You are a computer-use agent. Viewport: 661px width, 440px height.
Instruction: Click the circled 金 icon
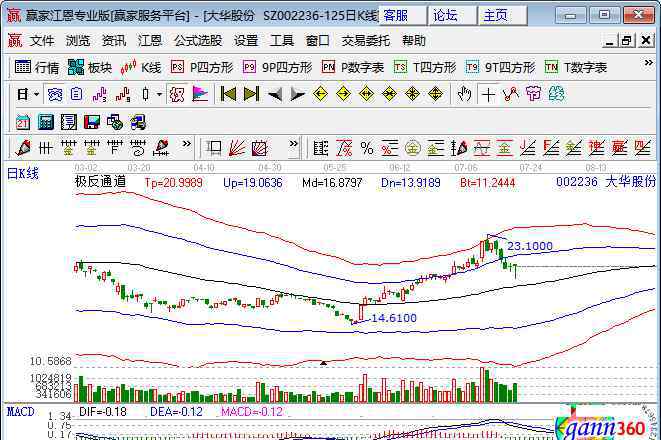pos(413,148)
